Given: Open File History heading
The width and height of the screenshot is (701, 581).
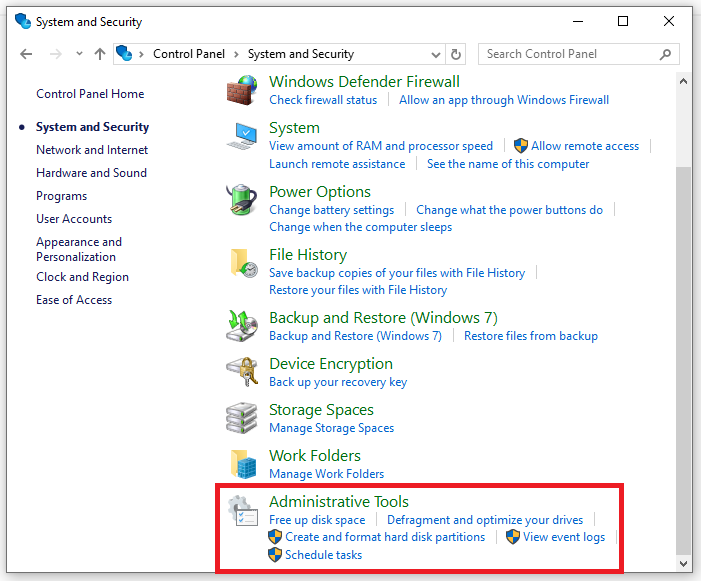Looking at the screenshot, I should click(308, 255).
